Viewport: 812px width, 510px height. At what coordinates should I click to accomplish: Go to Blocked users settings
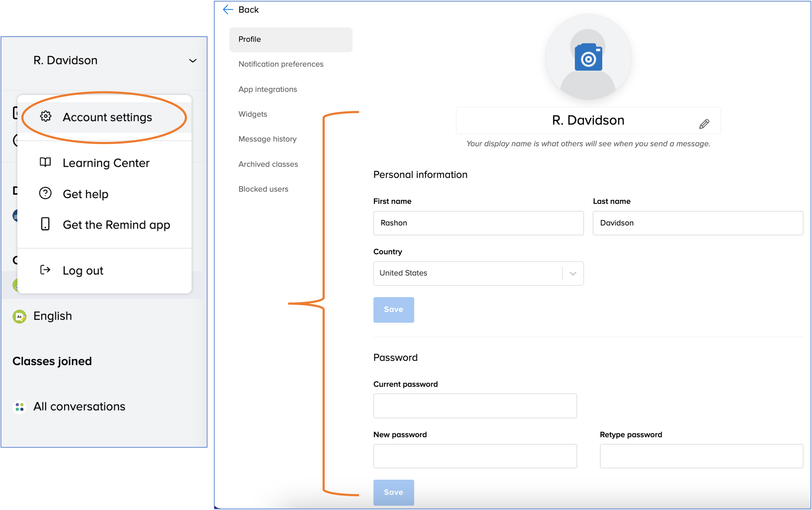(x=263, y=189)
